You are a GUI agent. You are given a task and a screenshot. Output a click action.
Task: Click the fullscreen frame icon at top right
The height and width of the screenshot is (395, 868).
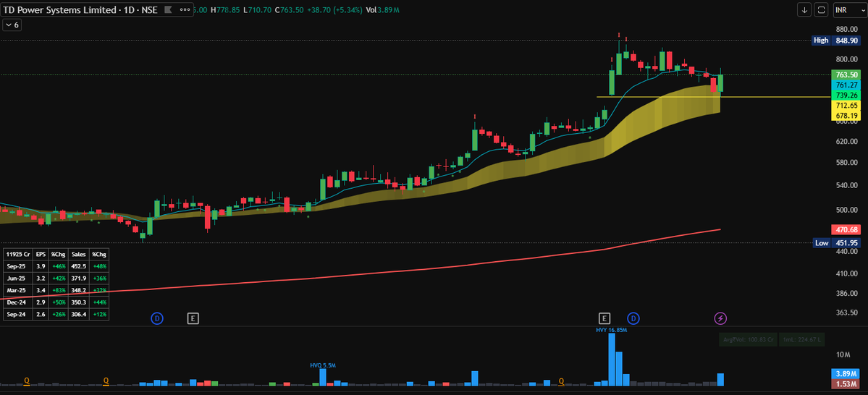822,10
